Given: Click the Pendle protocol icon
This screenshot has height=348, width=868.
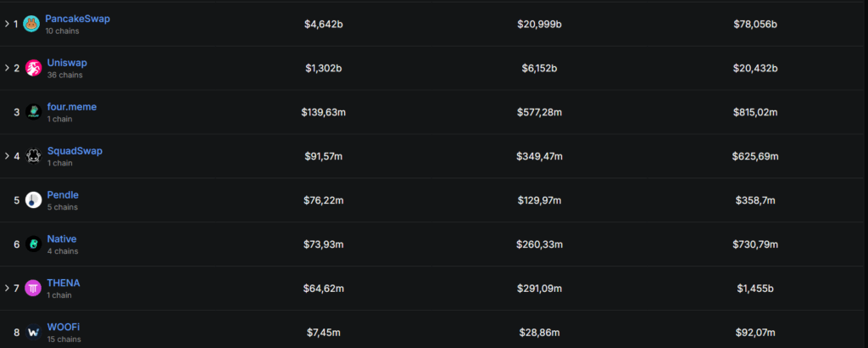Looking at the screenshot, I should point(33,200).
